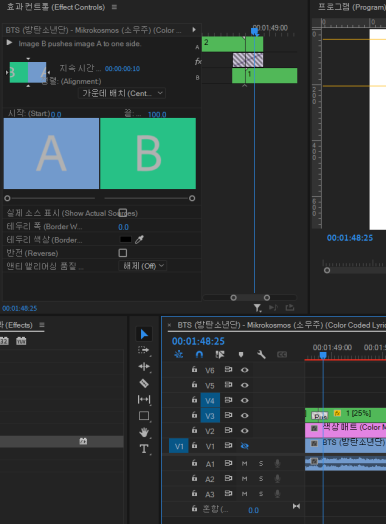Click mix track volume value 0.0

click(253, 510)
